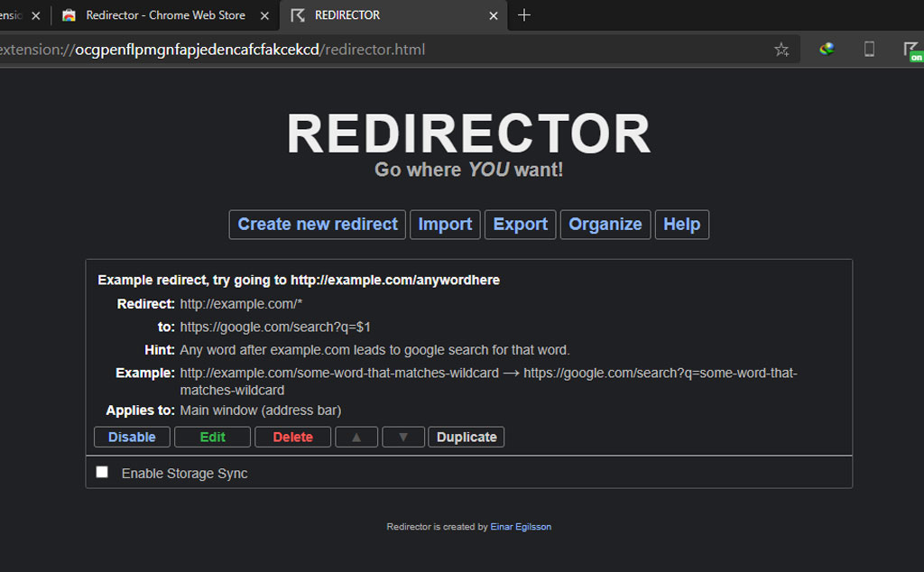Enable the Storage Sync checkbox
The image size is (924, 572).
[102, 471]
